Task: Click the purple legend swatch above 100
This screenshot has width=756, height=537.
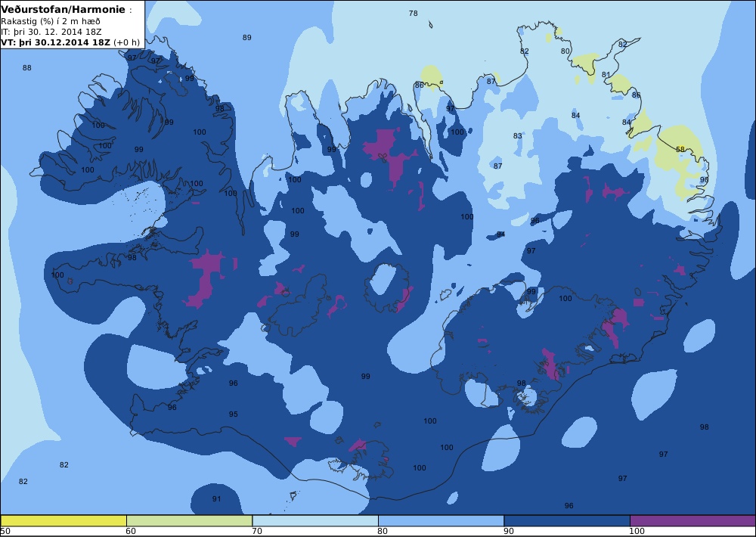Action: pyautogui.click(x=692, y=520)
